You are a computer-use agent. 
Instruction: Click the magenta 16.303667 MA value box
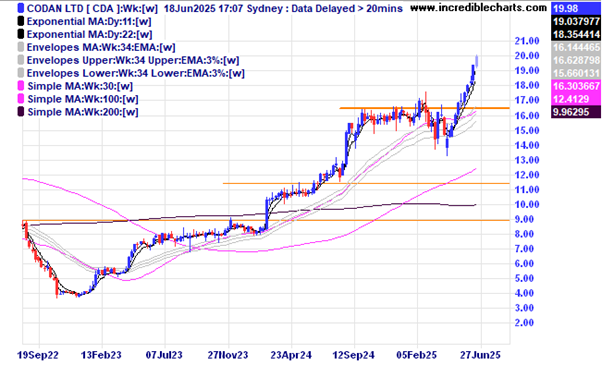pos(576,86)
